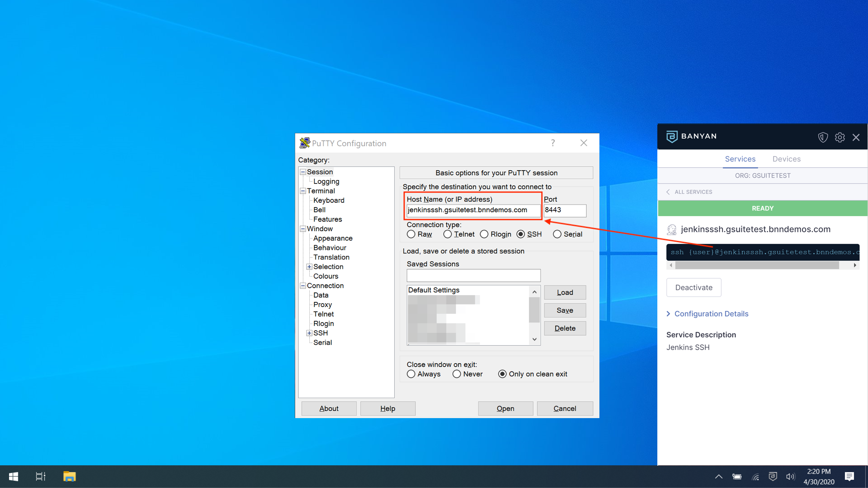Show hidden tray icons chevron
The height and width of the screenshot is (488, 868).
[719, 476]
